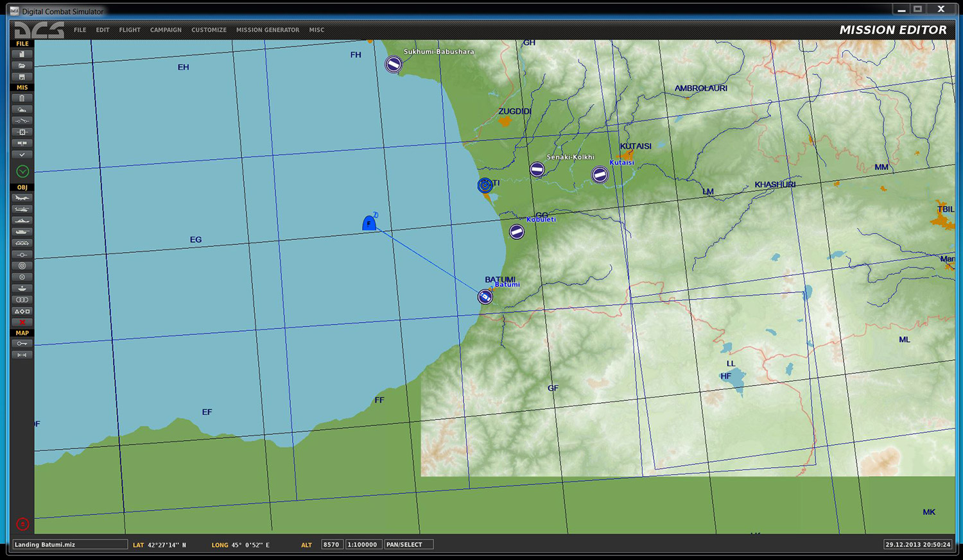The image size is (963, 560).
Task: Open the EDIT menu
Action: tap(103, 30)
